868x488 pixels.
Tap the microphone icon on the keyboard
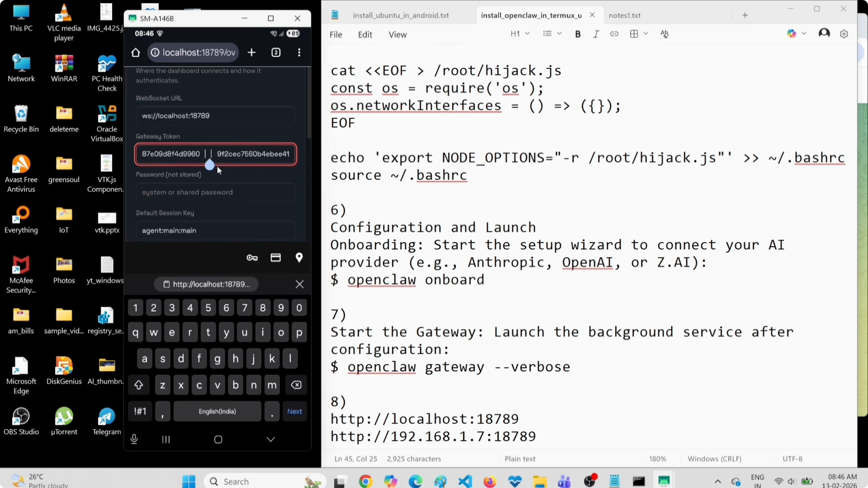134,439
